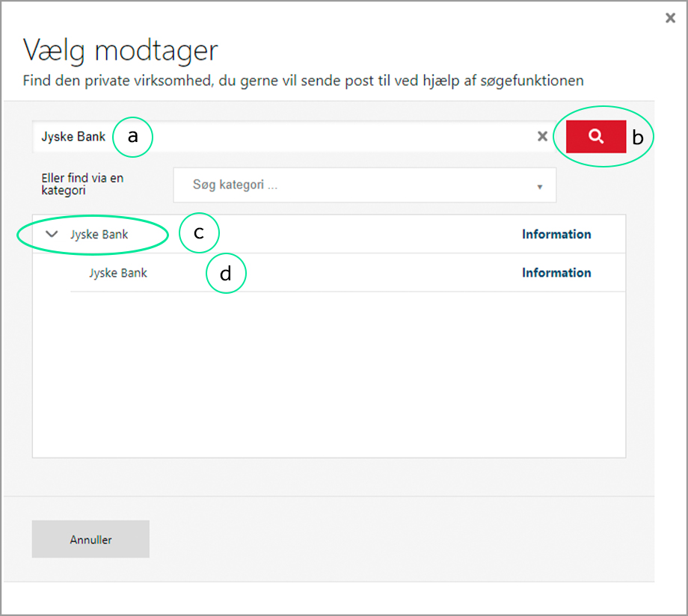The width and height of the screenshot is (688, 616).
Task: Collapse the Jyske Bank group chevron
Action: [x=52, y=234]
